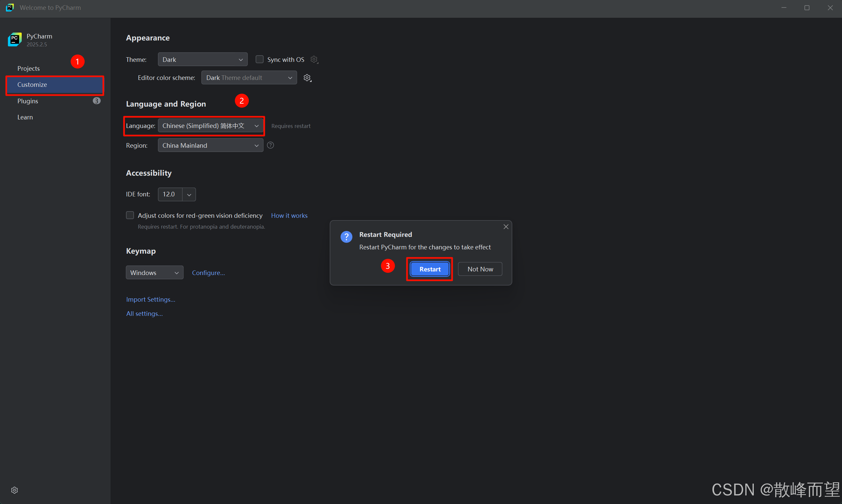Open the Theme dropdown
The width and height of the screenshot is (842, 504).
pyautogui.click(x=202, y=60)
